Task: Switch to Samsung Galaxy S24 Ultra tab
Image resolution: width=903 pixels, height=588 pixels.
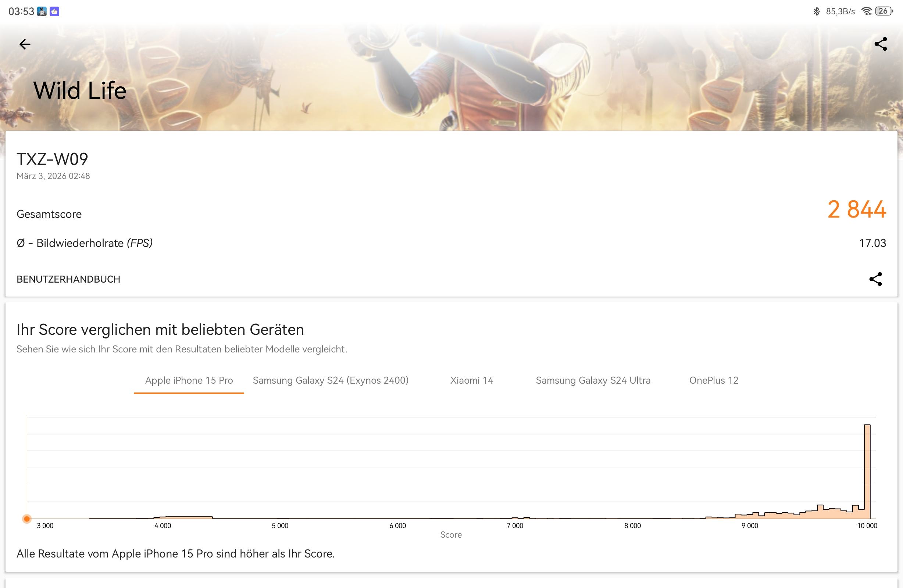Action: (x=593, y=380)
